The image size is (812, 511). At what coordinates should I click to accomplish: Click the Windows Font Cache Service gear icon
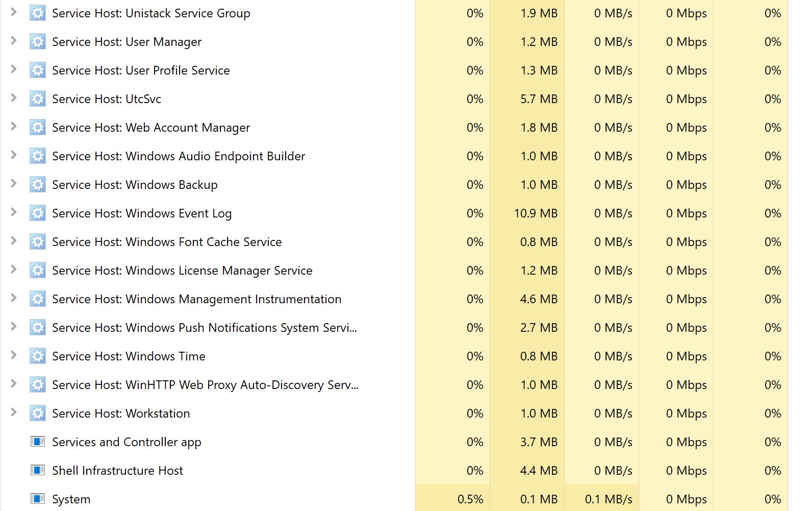pyautogui.click(x=37, y=241)
